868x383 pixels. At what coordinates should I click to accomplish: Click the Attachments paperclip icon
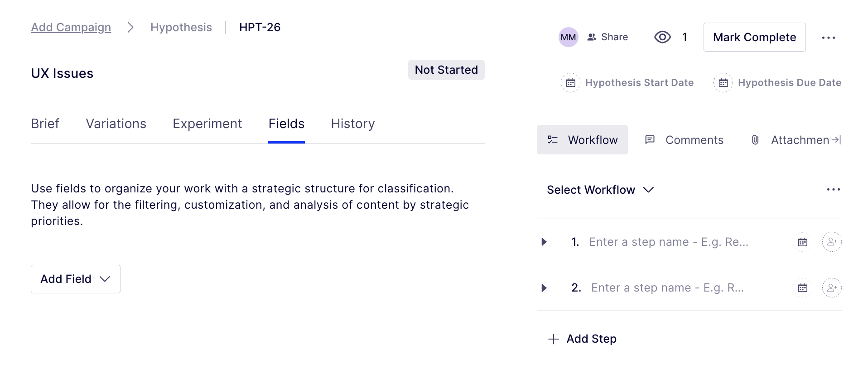pyautogui.click(x=755, y=140)
